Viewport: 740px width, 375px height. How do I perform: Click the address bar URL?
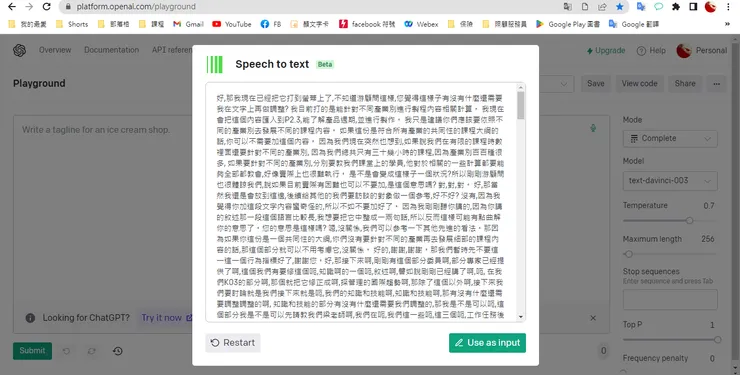coord(136,7)
